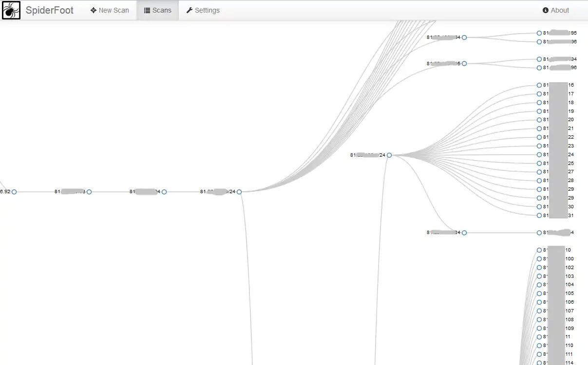The height and width of the screenshot is (365, 588).
Task: Click the graph node ending in 20
Action: point(539,120)
